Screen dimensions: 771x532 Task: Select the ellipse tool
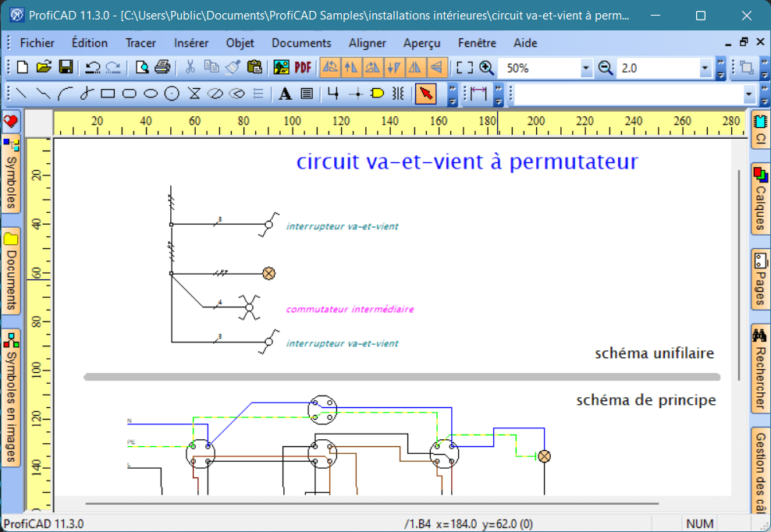coord(151,93)
